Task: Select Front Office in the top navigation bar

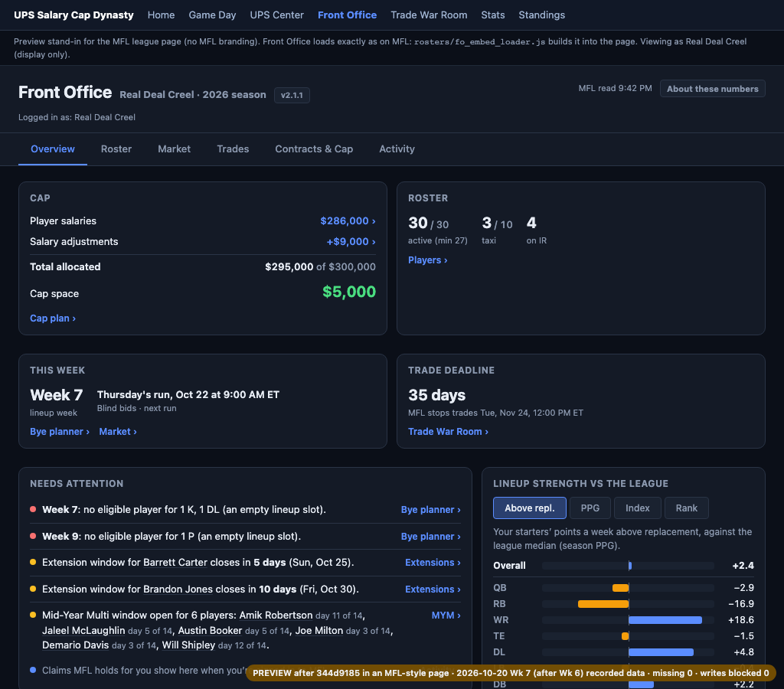Action: coord(347,15)
